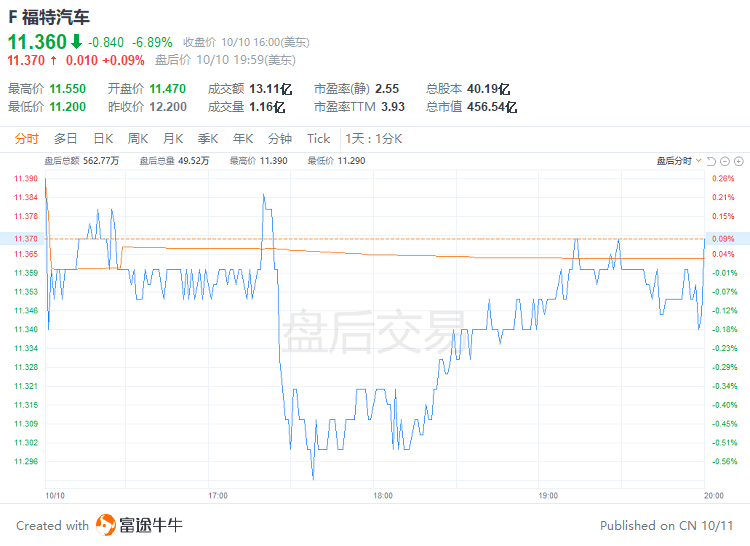
Task: Click the Published on CN 10/11 text
Action: tap(666, 525)
